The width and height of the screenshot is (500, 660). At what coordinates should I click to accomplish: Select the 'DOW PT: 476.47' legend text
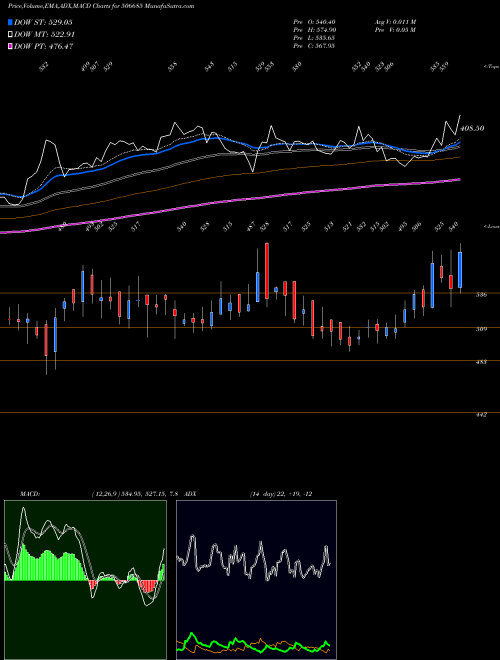(44, 46)
